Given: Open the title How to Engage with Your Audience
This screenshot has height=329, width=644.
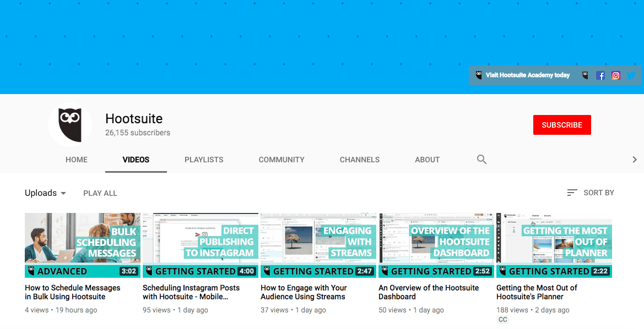Looking at the screenshot, I should [x=304, y=292].
